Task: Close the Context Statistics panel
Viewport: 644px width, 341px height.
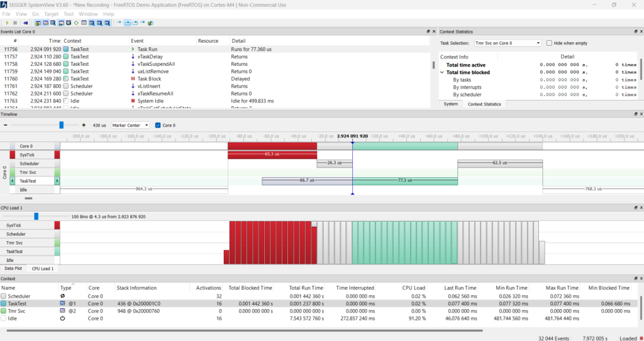Action: point(641,31)
